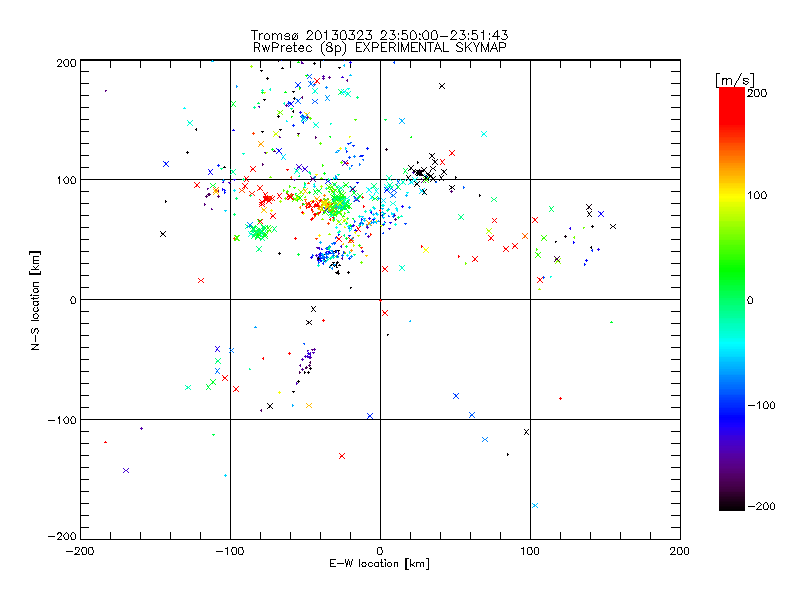Click the y-axis tick label "-100"
Image resolution: width=800 pixels, height=600 pixels.
click(x=62, y=420)
